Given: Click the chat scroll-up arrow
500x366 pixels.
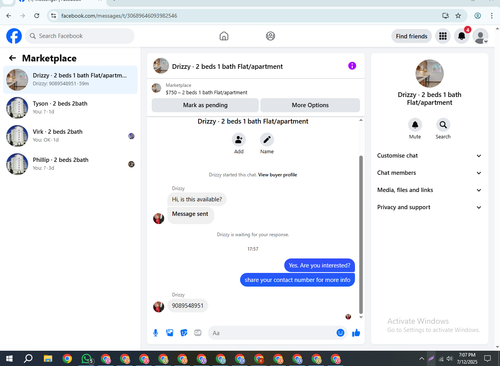Looking at the screenshot, I should 361,120.
